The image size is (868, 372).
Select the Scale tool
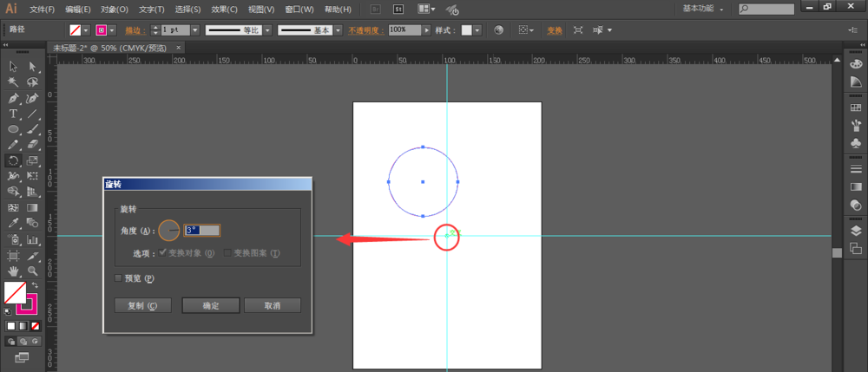coord(32,160)
